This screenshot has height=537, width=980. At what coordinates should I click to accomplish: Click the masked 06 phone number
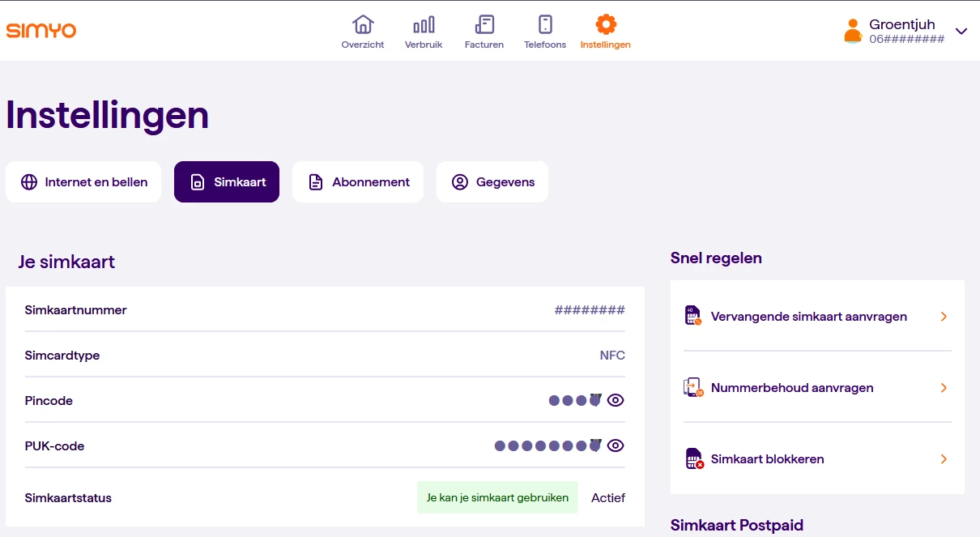pos(907,39)
